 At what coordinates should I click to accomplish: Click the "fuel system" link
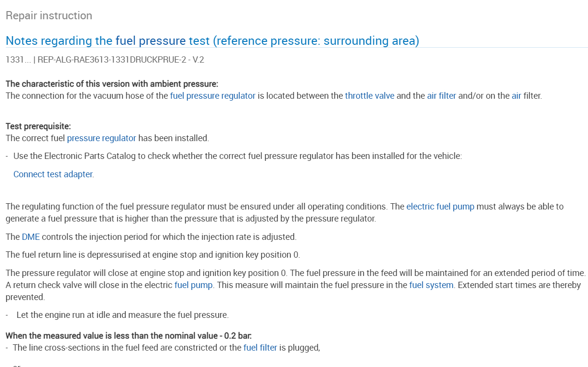[x=431, y=285]
